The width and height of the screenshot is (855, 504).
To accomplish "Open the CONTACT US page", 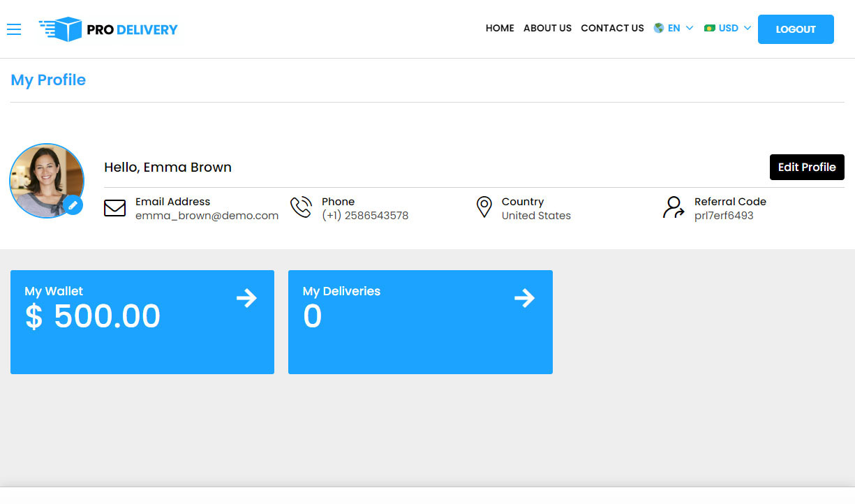I will (612, 28).
